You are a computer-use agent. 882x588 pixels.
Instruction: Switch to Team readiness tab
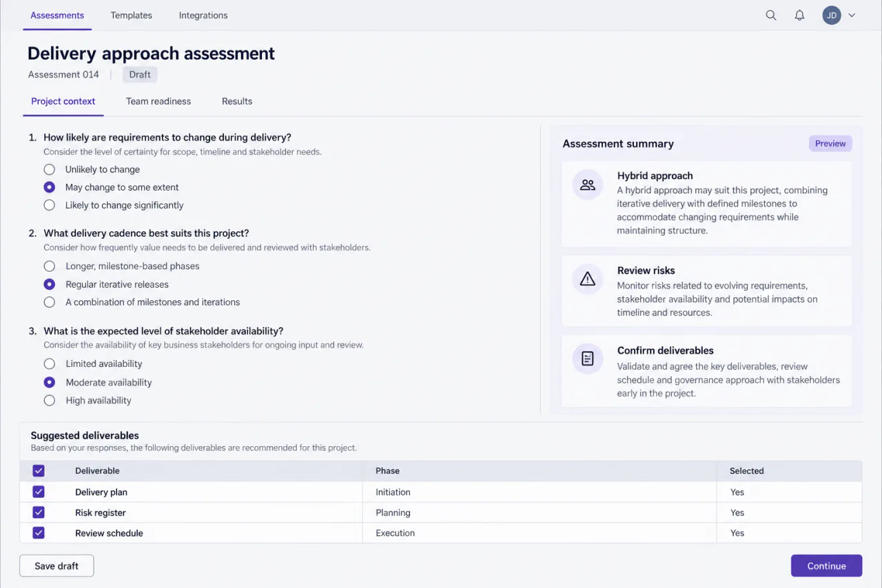click(x=158, y=101)
